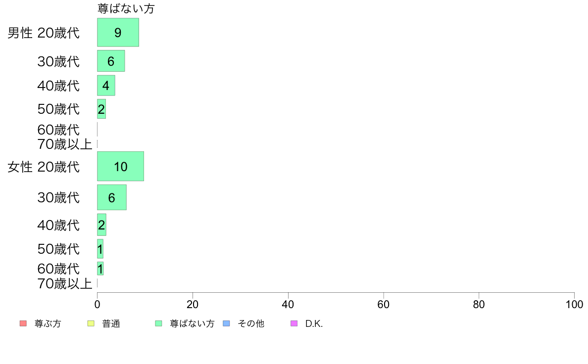The image size is (588, 364).
Task: Click the red 尊ぶ方 legend swatch
Action: [x=23, y=323]
